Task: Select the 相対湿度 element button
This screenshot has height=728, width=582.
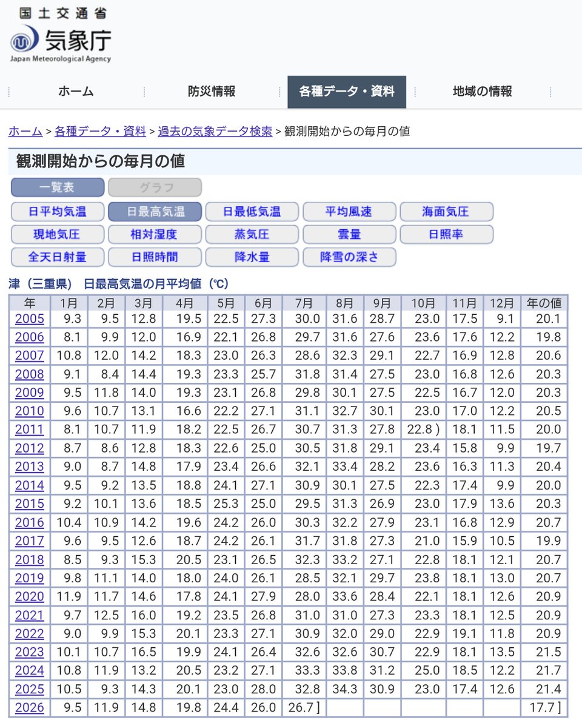Action: click(x=155, y=234)
